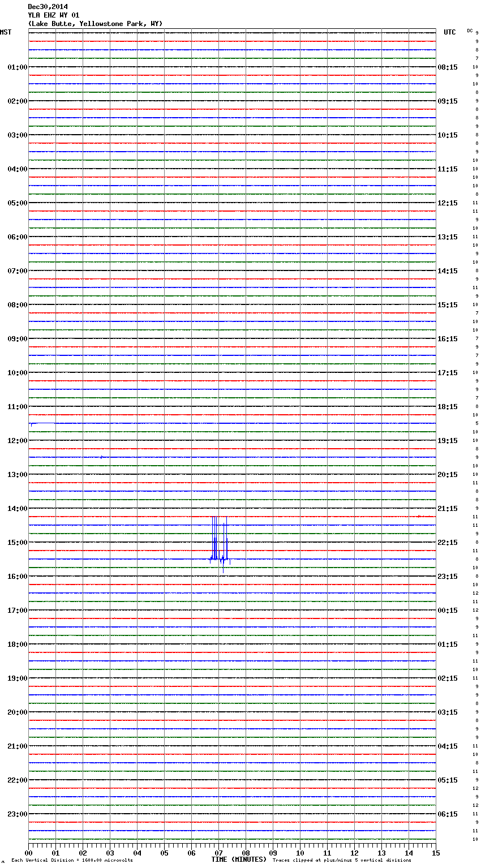Image resolution: width=481 pixels, height=868 pixels.
Task: Select the 01:00 MST time label
Action: tap(17, 67)
